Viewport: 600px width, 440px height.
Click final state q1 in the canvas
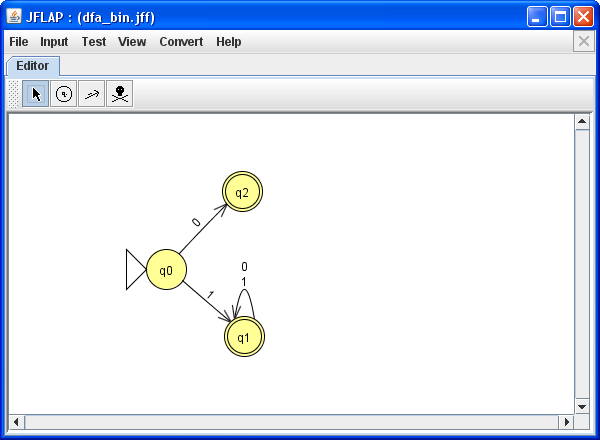pos(243,338)
